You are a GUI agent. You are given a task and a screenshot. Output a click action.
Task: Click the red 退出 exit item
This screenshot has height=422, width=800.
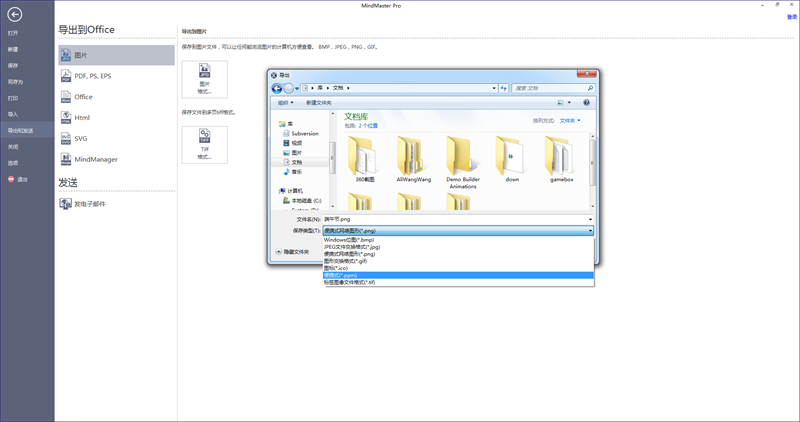(x=18, y=180)
